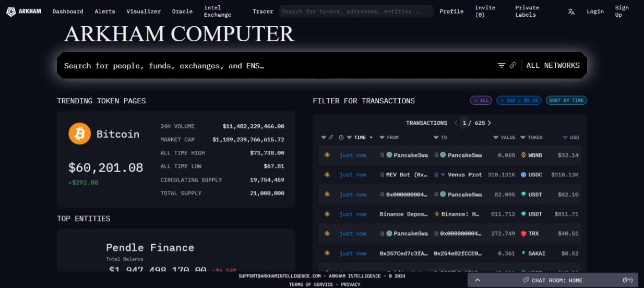
Task: Open the VALUE column filter icon
Action: tap(496, 138)
